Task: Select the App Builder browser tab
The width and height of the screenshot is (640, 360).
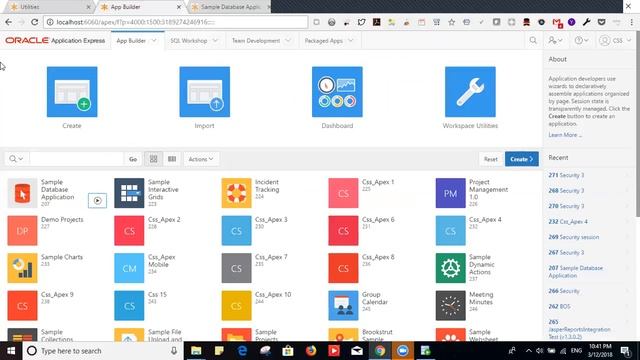Action: 141,7
